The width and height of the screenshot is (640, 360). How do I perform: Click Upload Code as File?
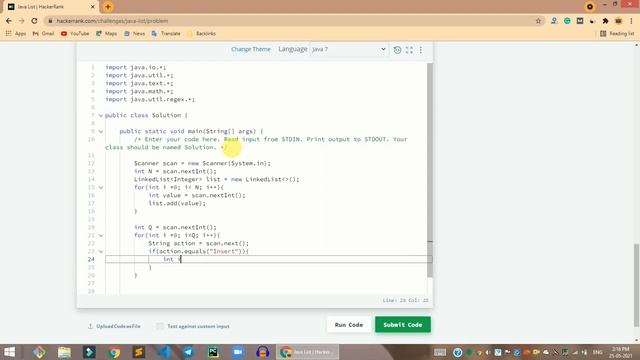(x=114, y=326)
